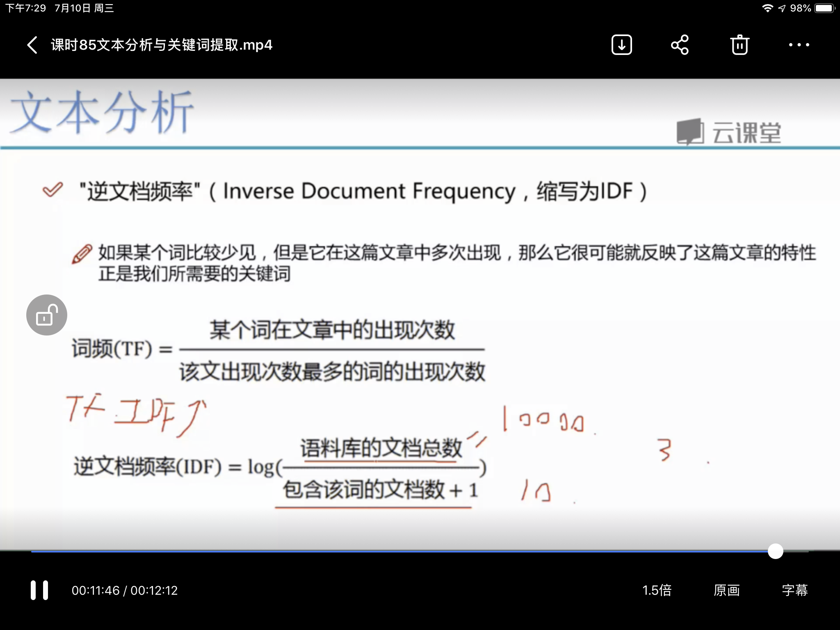Tap the 逆文档频率(IDF) formula label
The image size is (840, 630).
148,467
